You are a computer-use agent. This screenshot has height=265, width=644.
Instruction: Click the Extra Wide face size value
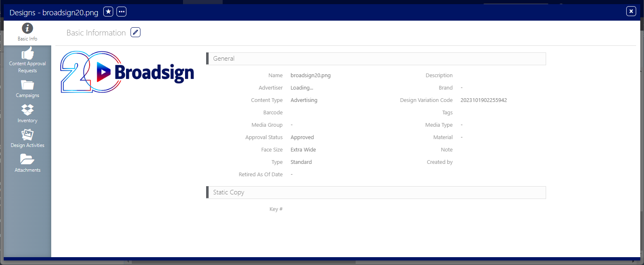click(x=303, y=150)
